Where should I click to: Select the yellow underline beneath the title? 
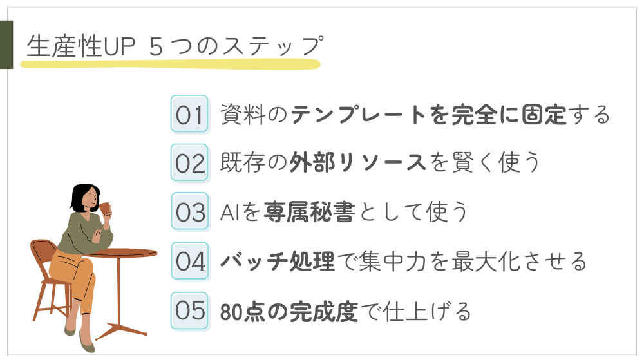pos(170,64)
